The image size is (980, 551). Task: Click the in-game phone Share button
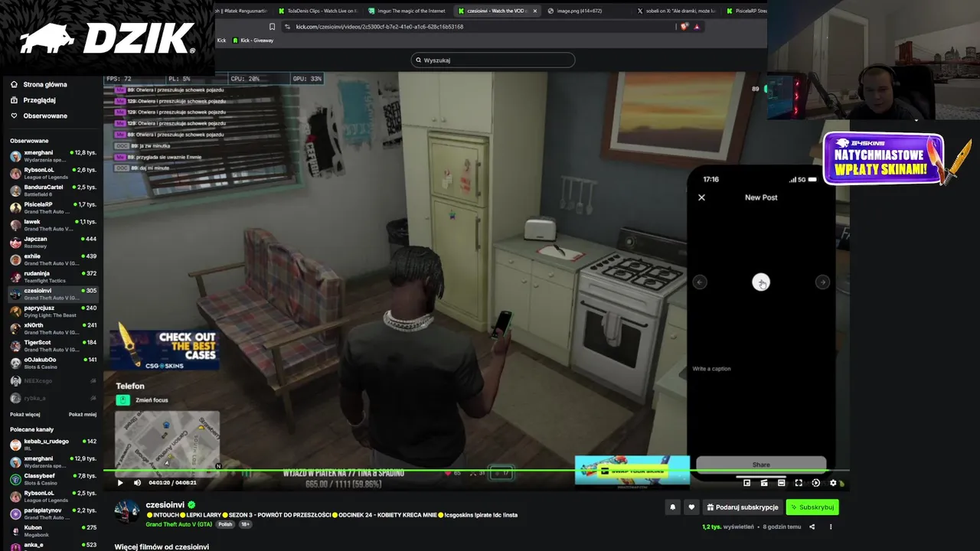coord(761,465)
